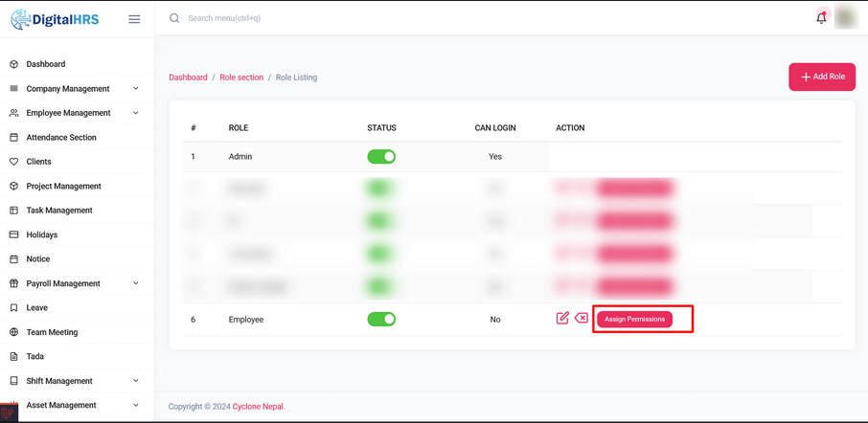Click the Clients heart icon
Viewport: 868px width, 423px height.
click(x=13, y=162)
